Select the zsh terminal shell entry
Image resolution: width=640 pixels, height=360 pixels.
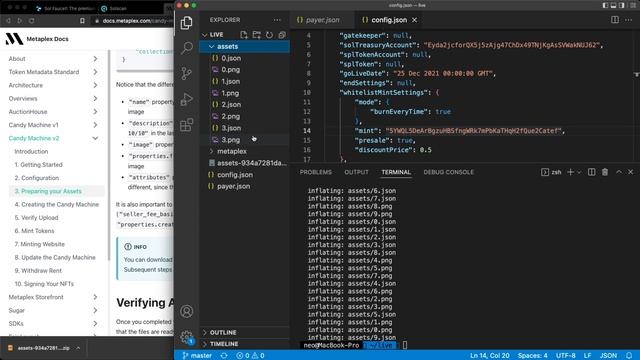pyautogui.click(x=551, y=172)
